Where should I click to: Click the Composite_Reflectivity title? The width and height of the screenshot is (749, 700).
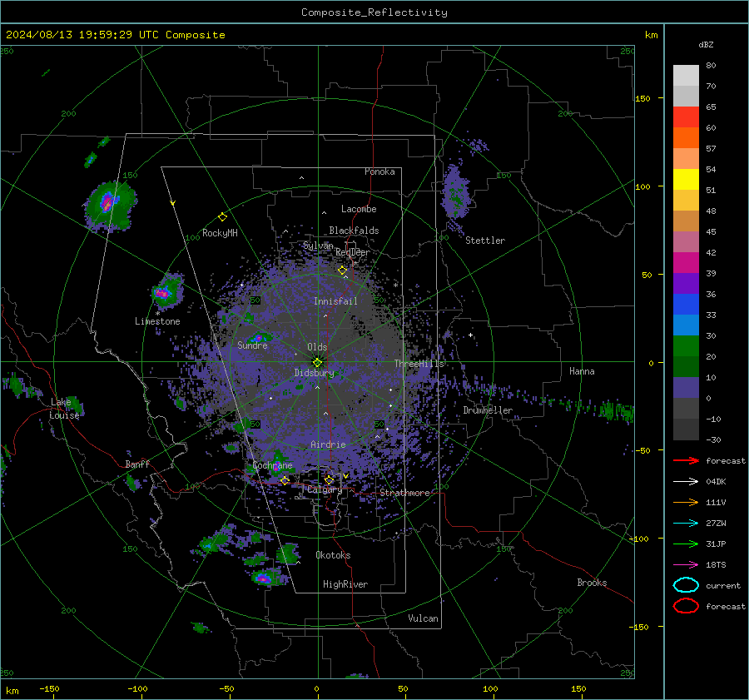click(x=374, y=12)
